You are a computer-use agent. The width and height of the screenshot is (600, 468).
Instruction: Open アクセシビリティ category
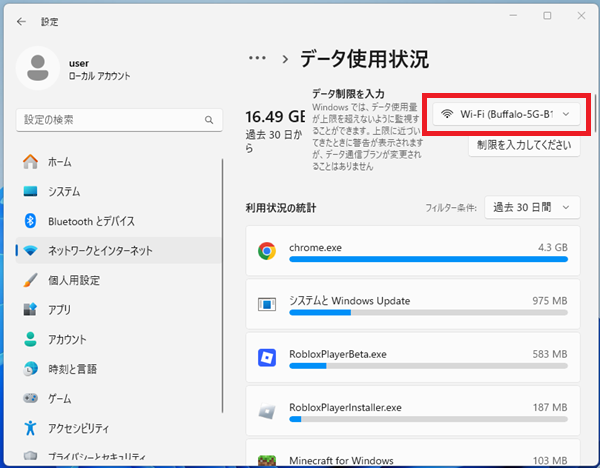[x=119, y=428]
